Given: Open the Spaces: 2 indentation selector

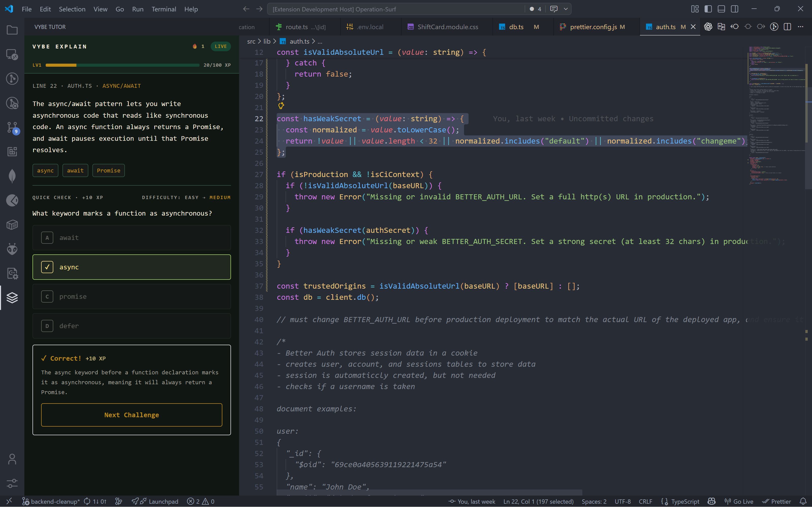Looking at the screenshot, I should pyautogui.click(x=594, y=501).
